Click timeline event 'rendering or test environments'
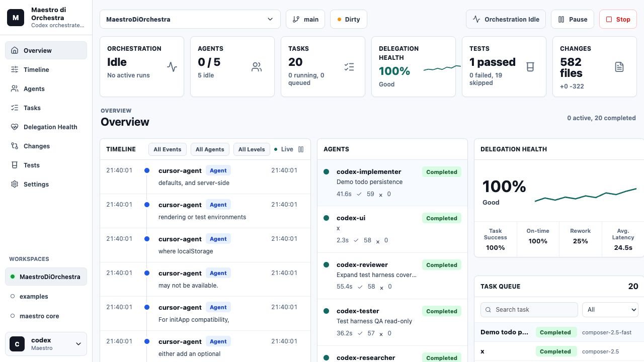 (205, 211)
